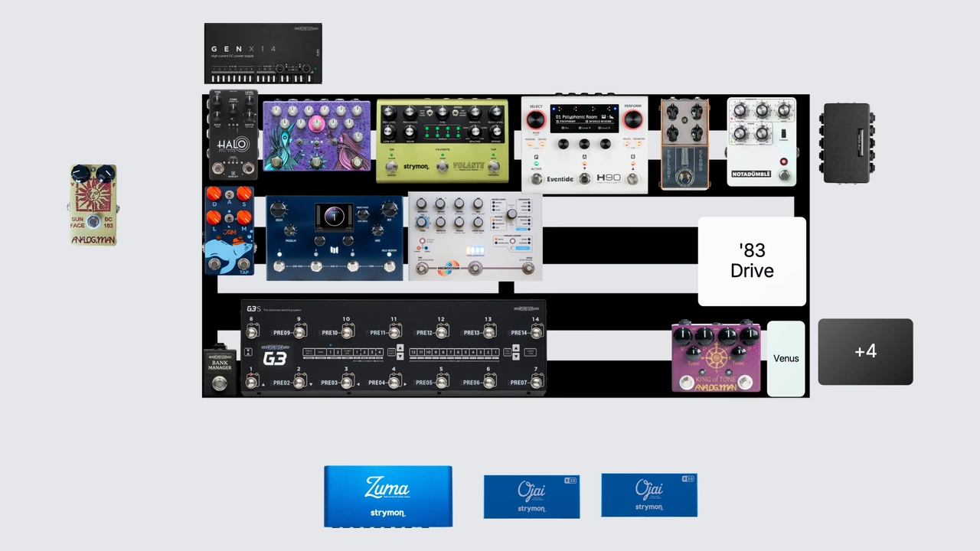Select the Notadumble pedal
The width and height of the screenshot is (980, 551).
pos(761,142)
